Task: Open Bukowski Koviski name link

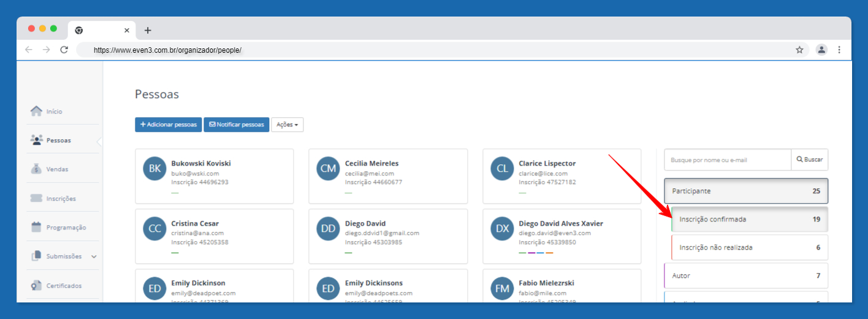Action: [x=201, y=163]
